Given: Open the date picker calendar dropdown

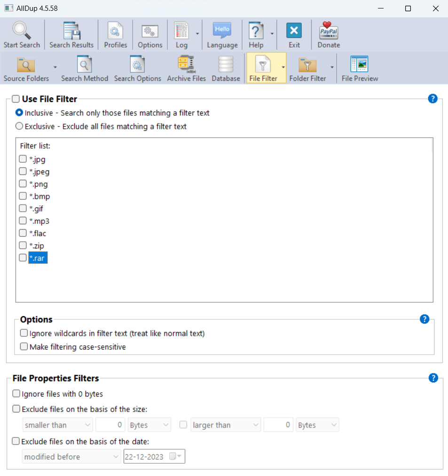Looking at the screenshot, I should tap(176, 456).
